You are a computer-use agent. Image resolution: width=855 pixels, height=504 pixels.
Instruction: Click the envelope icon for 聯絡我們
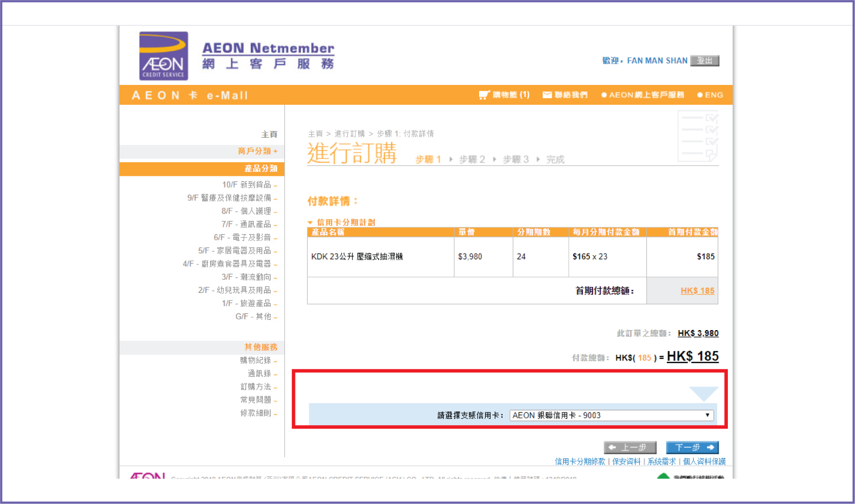[547, 95]
